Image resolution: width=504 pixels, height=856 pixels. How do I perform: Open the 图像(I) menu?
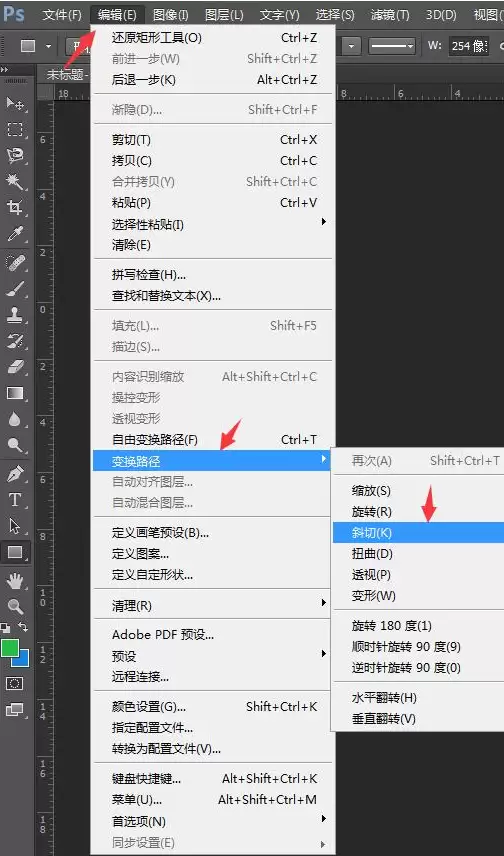[x=170, y=15]
